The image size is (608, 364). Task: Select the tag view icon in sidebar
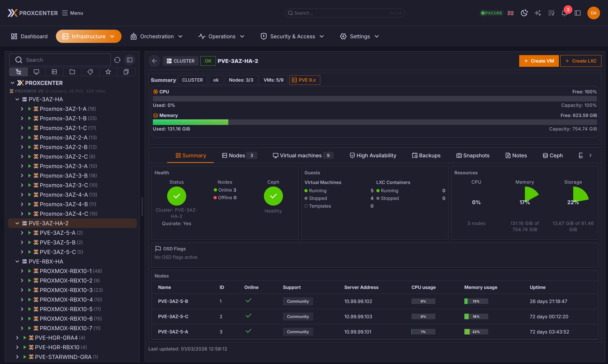tap(90, 72)
